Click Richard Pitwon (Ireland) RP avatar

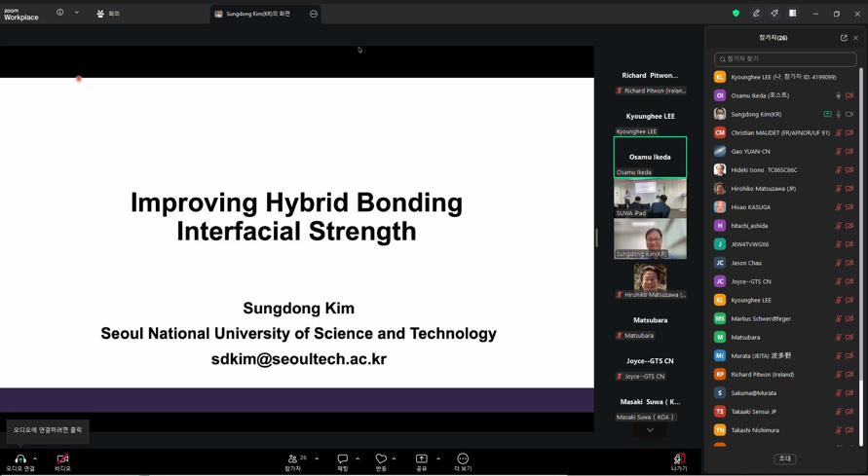(x=720, y=374)
